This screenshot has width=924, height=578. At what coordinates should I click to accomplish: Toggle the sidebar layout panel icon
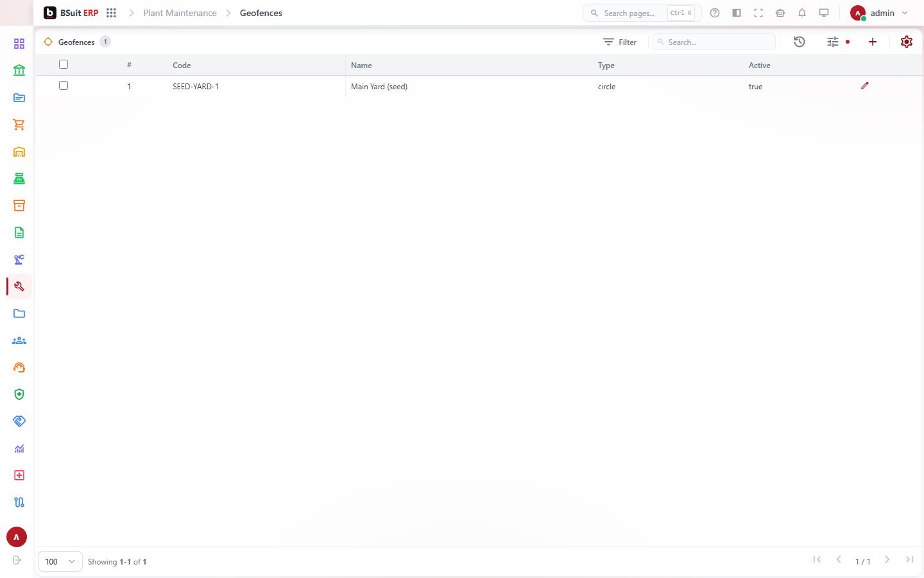coord(737,13)
